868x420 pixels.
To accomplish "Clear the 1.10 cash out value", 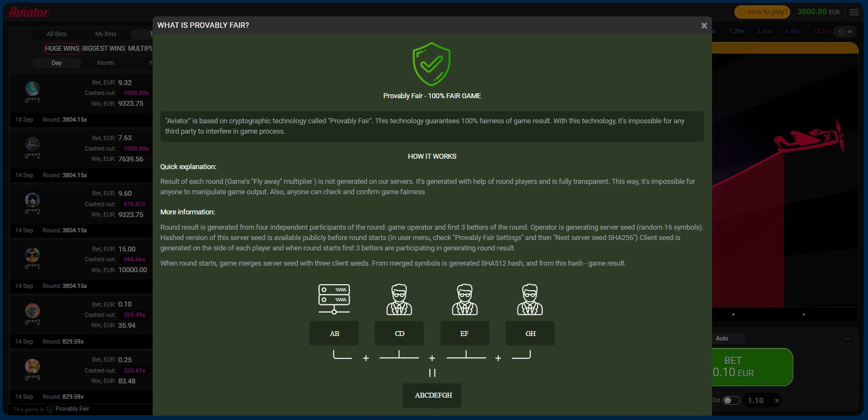I will pos(777,400).
